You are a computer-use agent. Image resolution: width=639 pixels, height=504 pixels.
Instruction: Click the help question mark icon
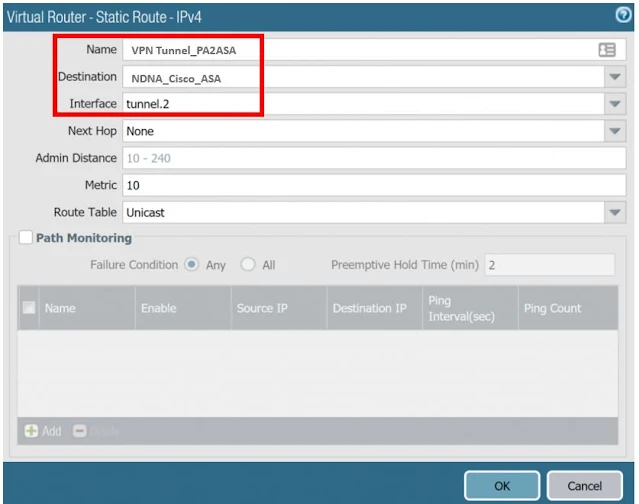[623, 14]
